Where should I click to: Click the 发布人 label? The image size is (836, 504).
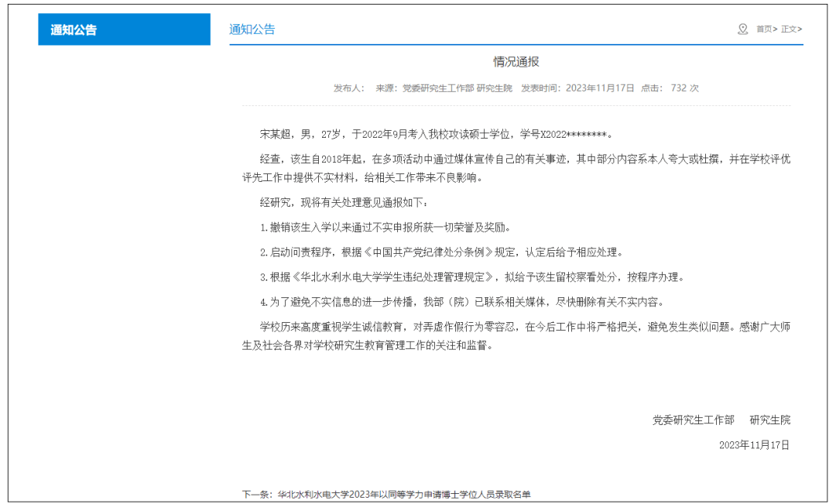click(x=349, y=88)
